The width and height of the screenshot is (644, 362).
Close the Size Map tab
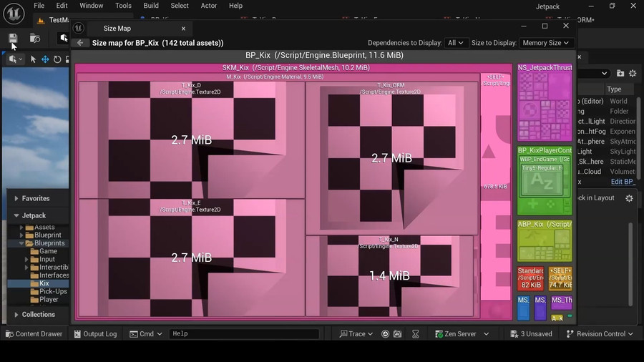[x=184, y=29]
